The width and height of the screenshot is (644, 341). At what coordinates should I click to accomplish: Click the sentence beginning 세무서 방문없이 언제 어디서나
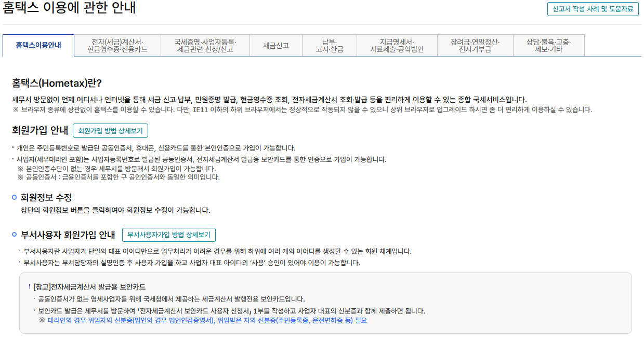(270, 100)
